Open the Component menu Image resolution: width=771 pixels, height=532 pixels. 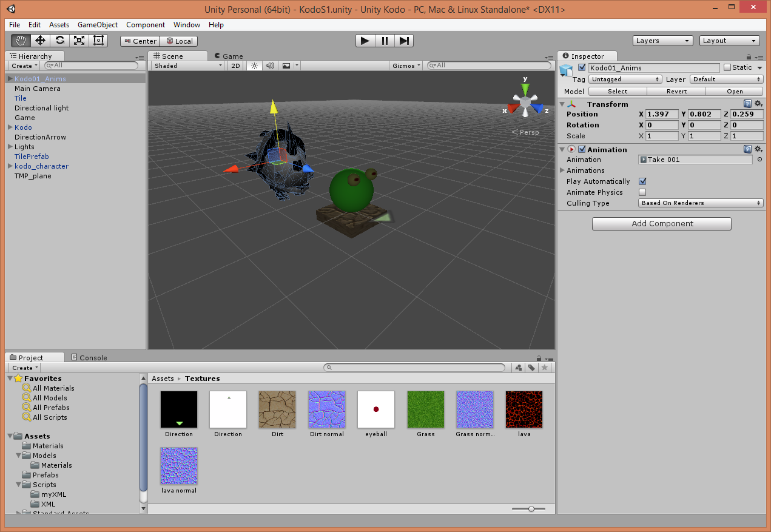(x=146, y=25)
